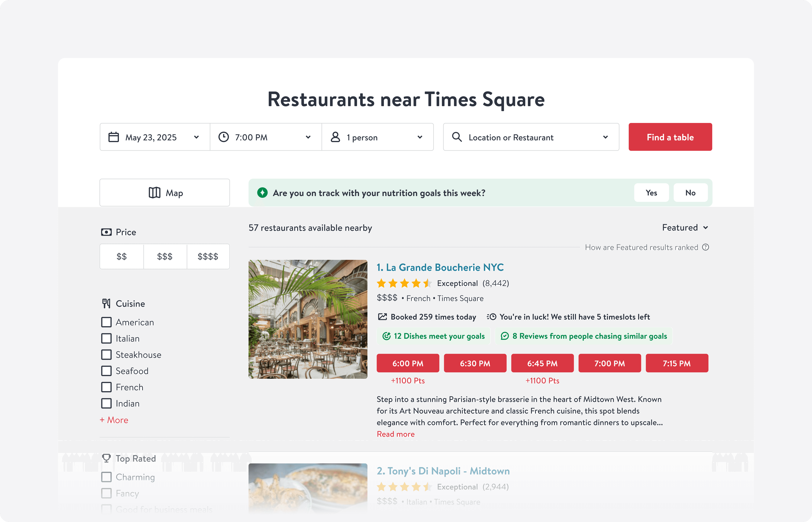Screen dimensions: 812x522
Task: Open La Grande Boucherie restaurant photo
Action: pyautogui.click(x=308, y=319)
